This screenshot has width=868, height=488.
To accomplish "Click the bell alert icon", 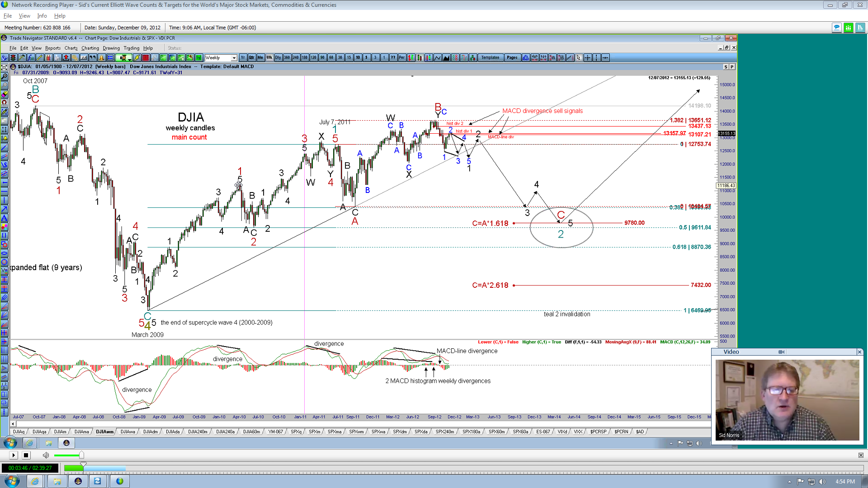I will pos(101,58).
